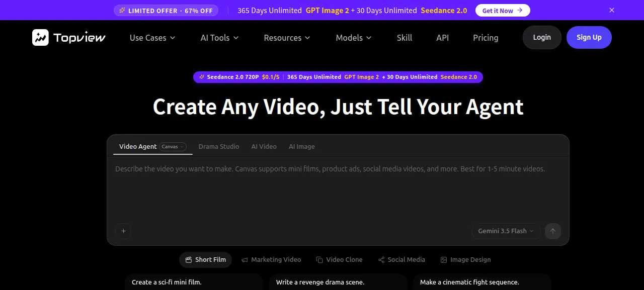
Task: Click the send arrow icon
Action: [x=553, y=231]
